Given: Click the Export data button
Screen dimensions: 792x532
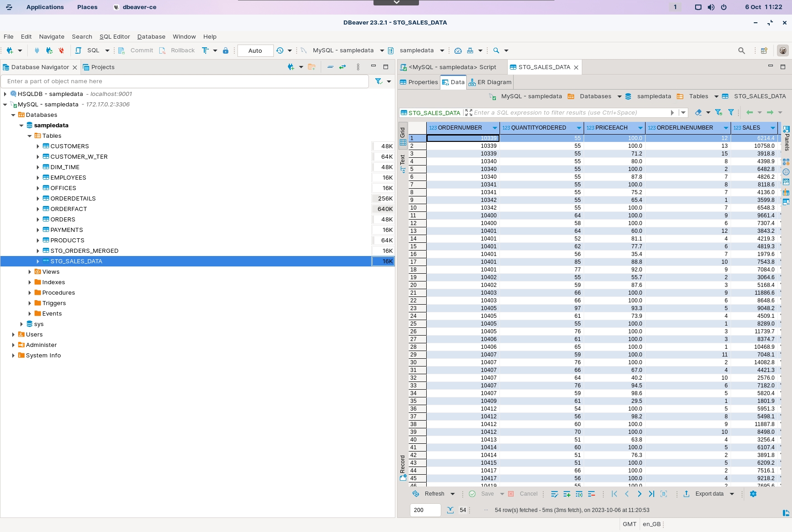Looking at the screenshot, I should tap(709, 494).
